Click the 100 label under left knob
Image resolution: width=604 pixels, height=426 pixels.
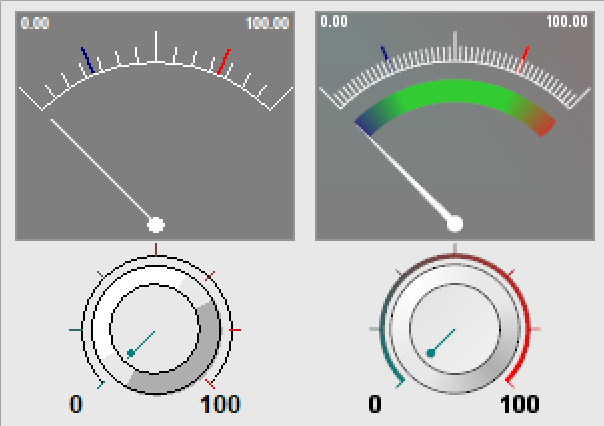pyautogui.click(x=221, y=405)
